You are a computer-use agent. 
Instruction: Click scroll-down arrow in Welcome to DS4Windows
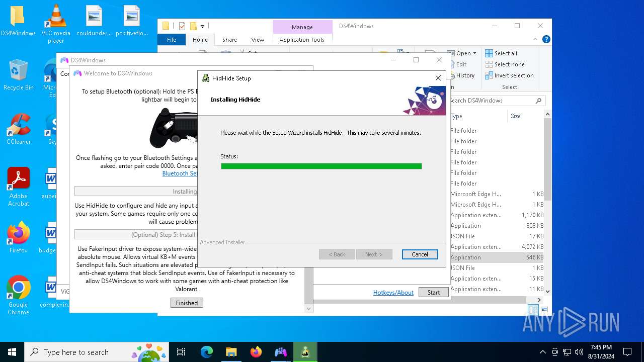click(x=308, y=309)
